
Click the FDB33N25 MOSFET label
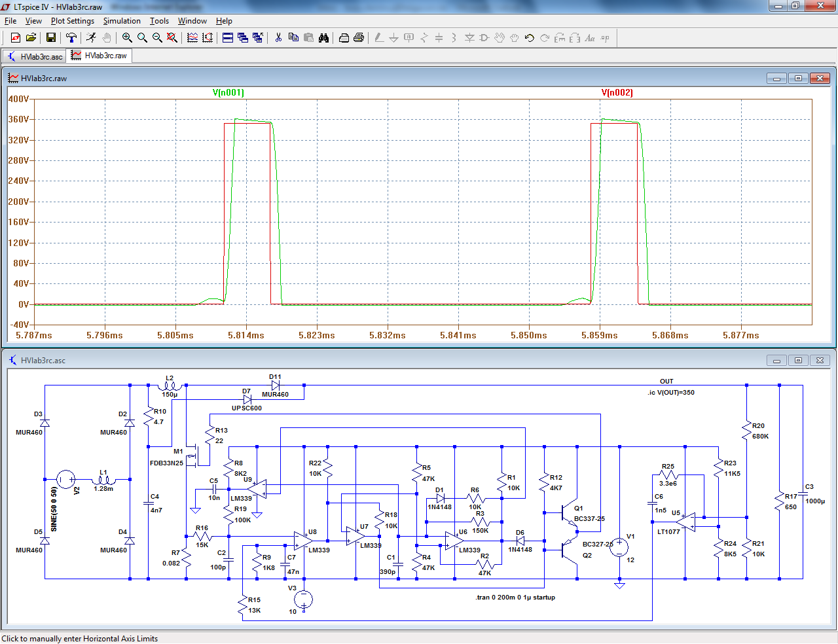pos(166,463)
